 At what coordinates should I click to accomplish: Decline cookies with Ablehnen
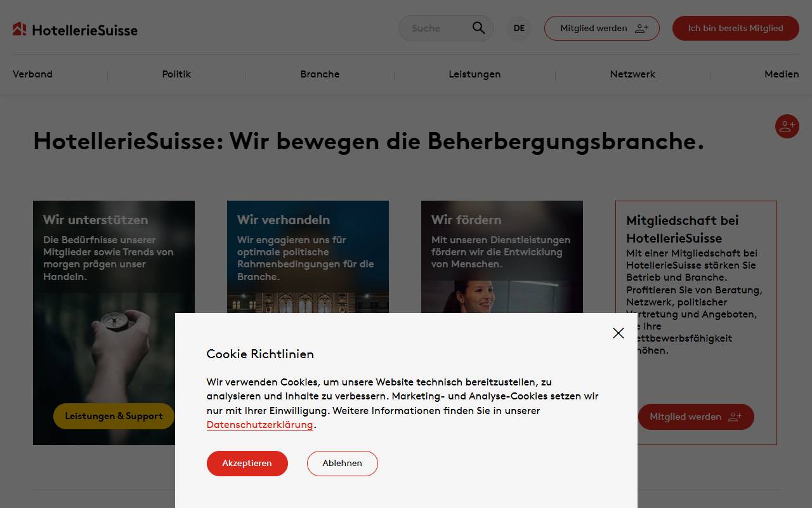343,464
